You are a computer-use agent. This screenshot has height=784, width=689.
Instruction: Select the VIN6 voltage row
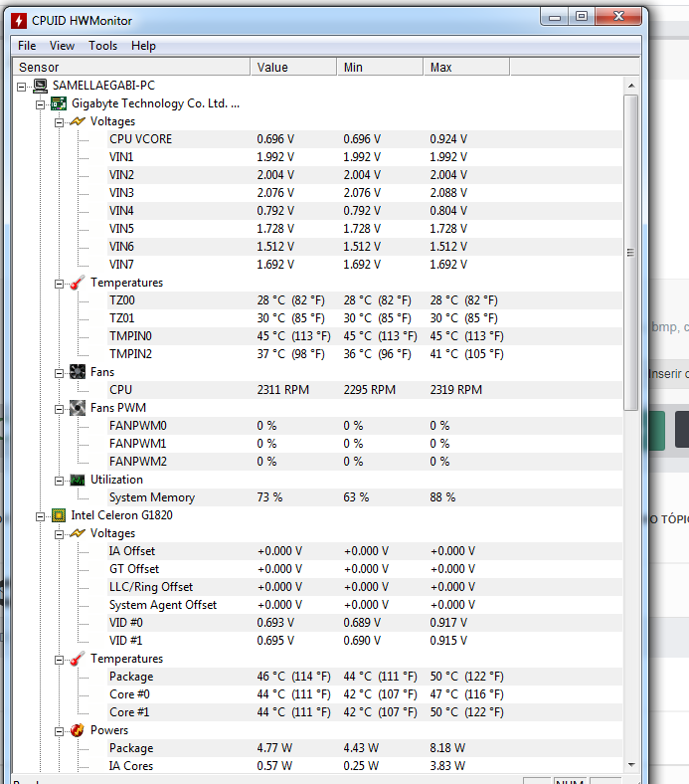(365, 247)
